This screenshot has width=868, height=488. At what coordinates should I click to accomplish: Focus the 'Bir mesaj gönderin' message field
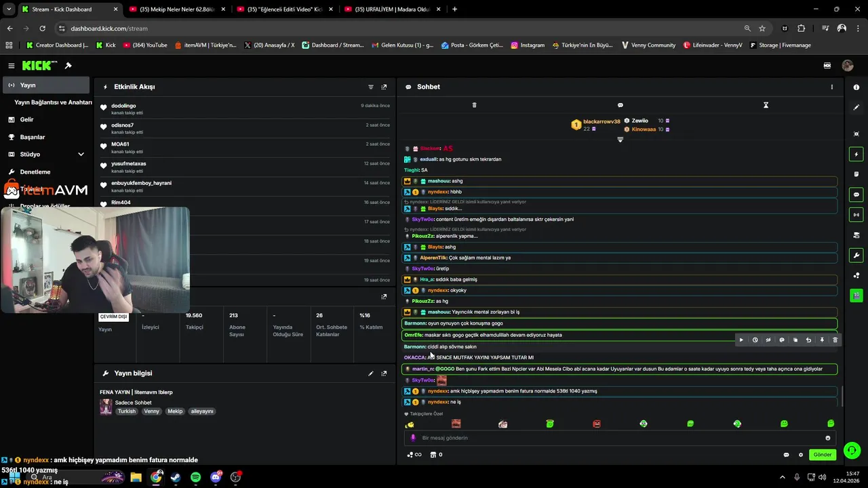point(620,438)
